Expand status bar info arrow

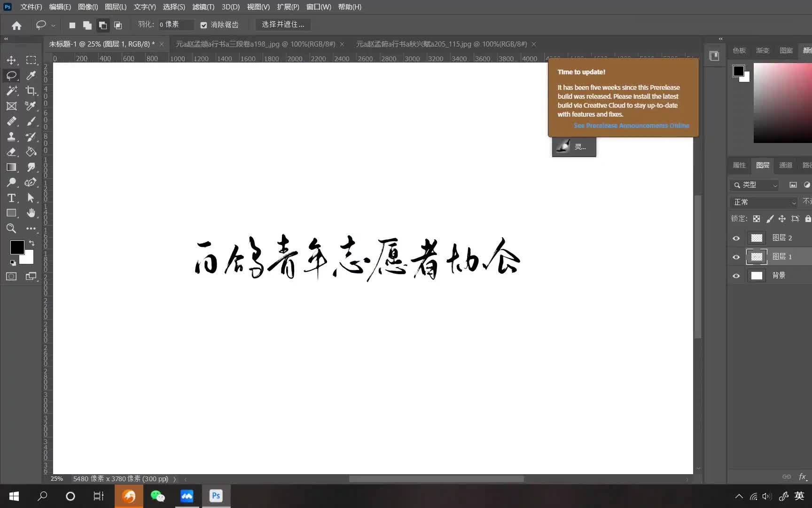pyautogui.click(x=175, y=479)
